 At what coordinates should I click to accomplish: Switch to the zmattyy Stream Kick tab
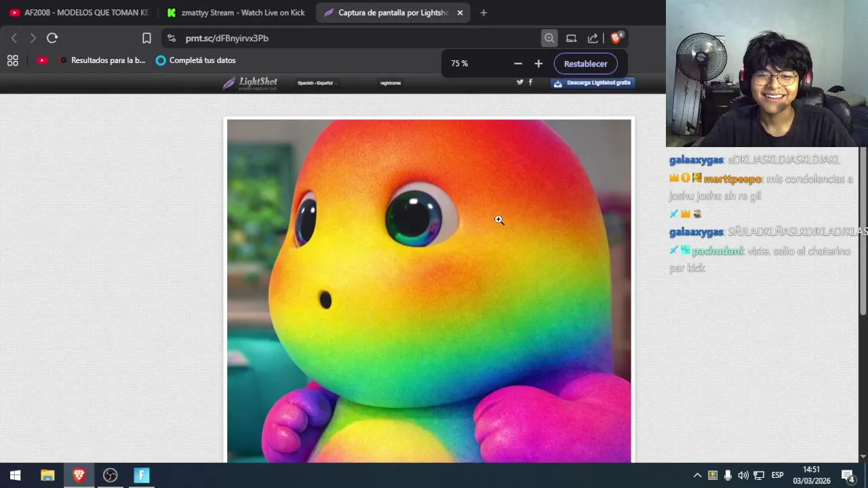coord(237,12)
